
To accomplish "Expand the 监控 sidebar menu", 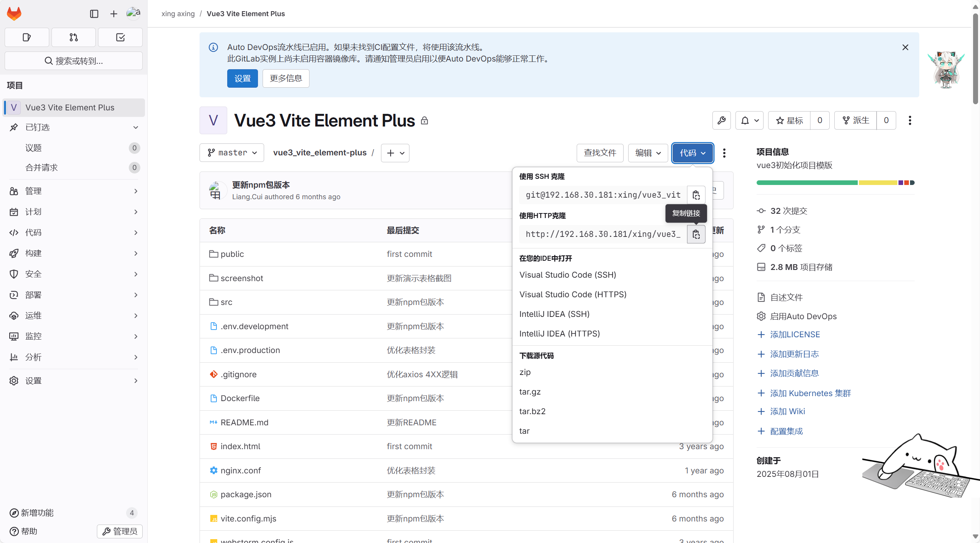I will point(73,336).
